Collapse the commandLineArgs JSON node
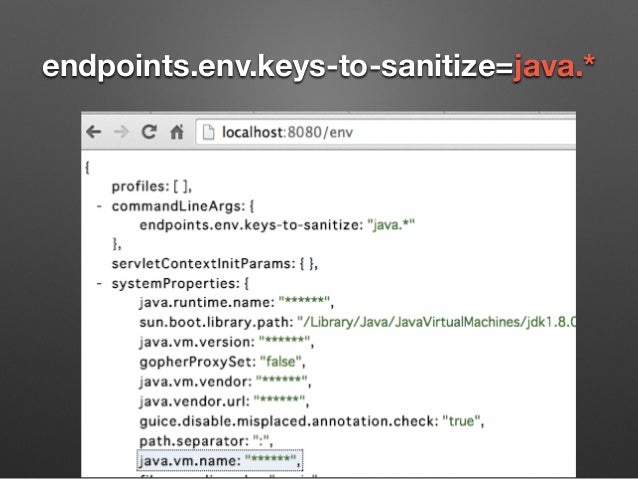 coord(99,206)
